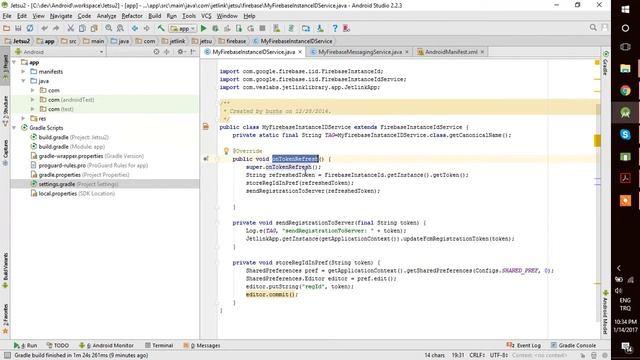
Task: Click the Copy icon in toolbar
Action: (82, 28)
